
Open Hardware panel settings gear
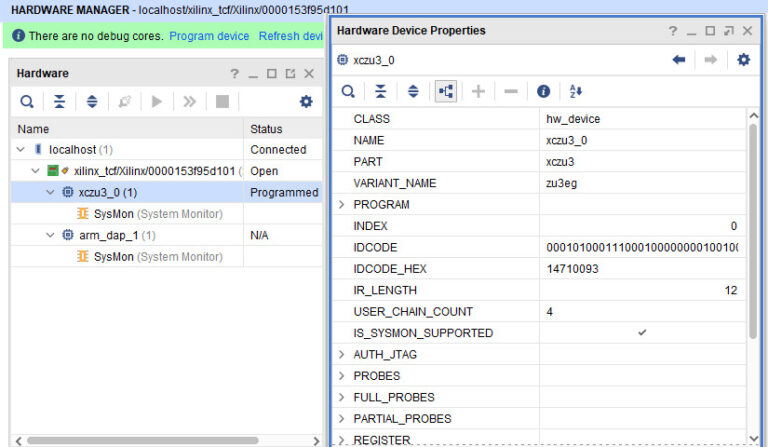point(306,101)
